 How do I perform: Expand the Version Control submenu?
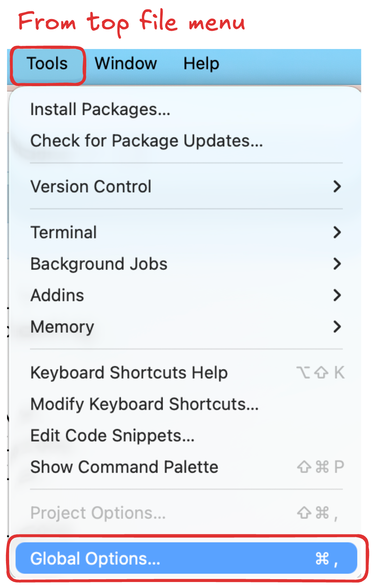coord(92,186)
